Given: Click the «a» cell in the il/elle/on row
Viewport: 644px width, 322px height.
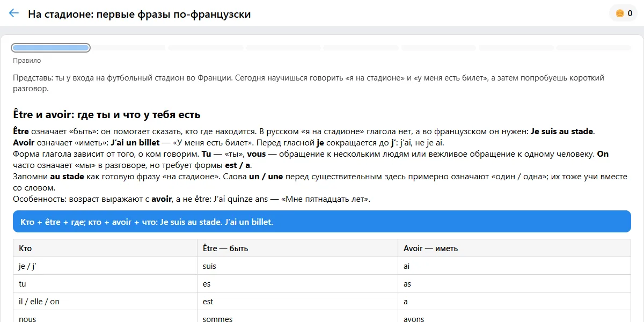Looking at the screenshot, I should [514, 302].
